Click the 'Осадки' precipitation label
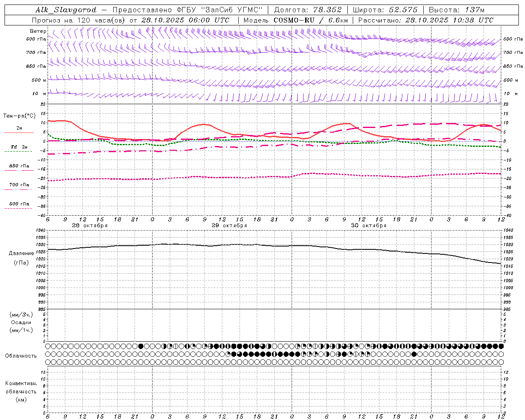This screenshot has width=525, height=420. [x=21, y=323]
